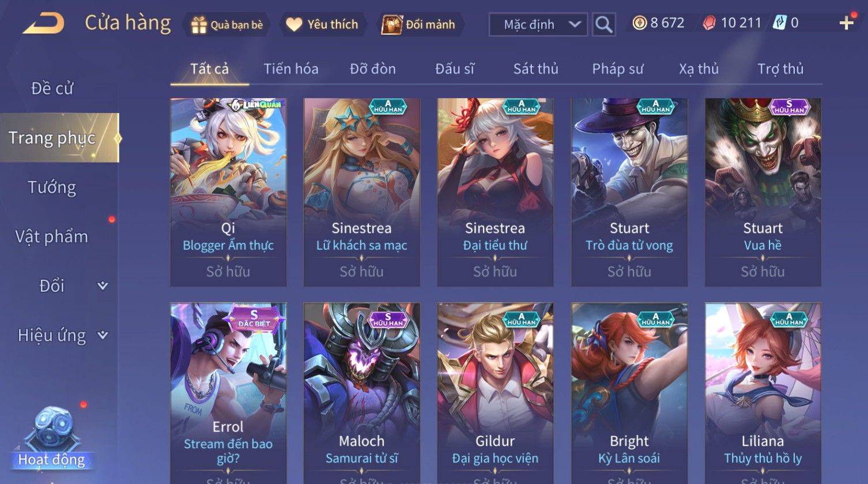Tap the plus icon to add currency

(x=846, y=23)
